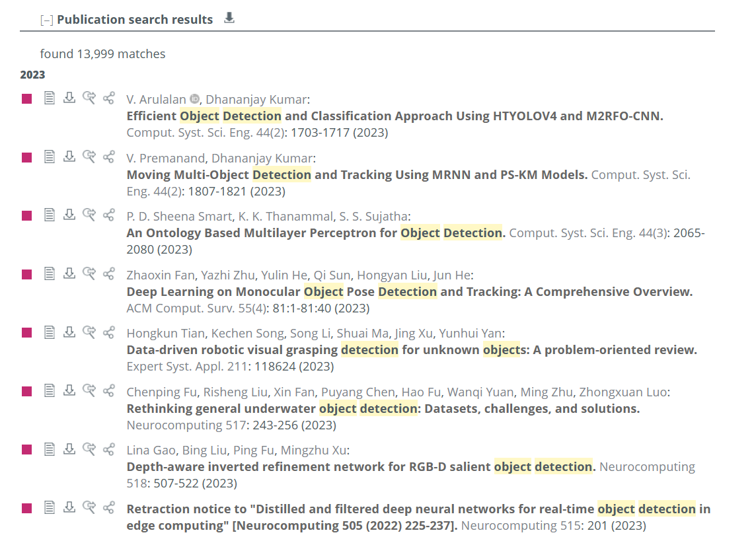Open download menu beside Publication search results heading
This screenshot has height=541, width=756.
coord(229,18)
